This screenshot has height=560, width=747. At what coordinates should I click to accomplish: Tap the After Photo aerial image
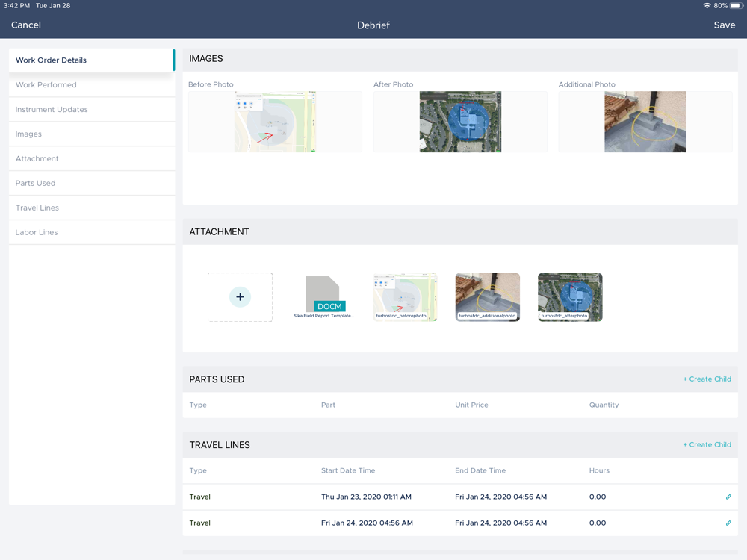460,122
